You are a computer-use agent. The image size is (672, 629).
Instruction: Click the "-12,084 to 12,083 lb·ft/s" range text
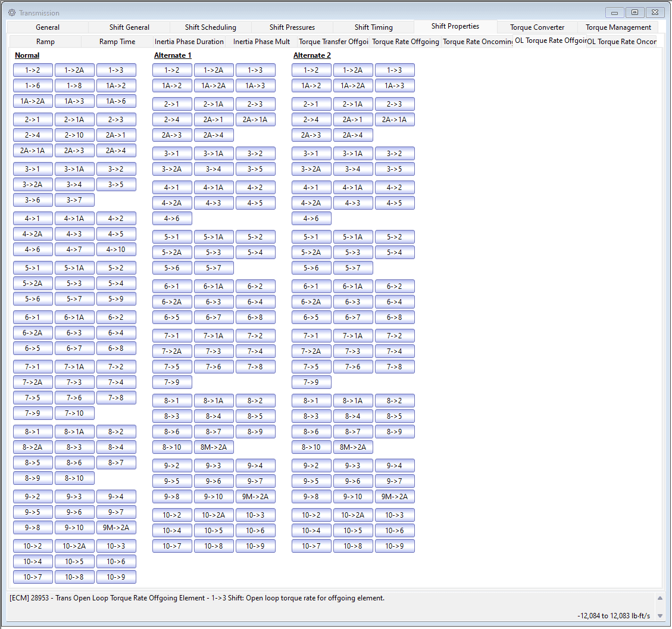click(x=613, y=616)
